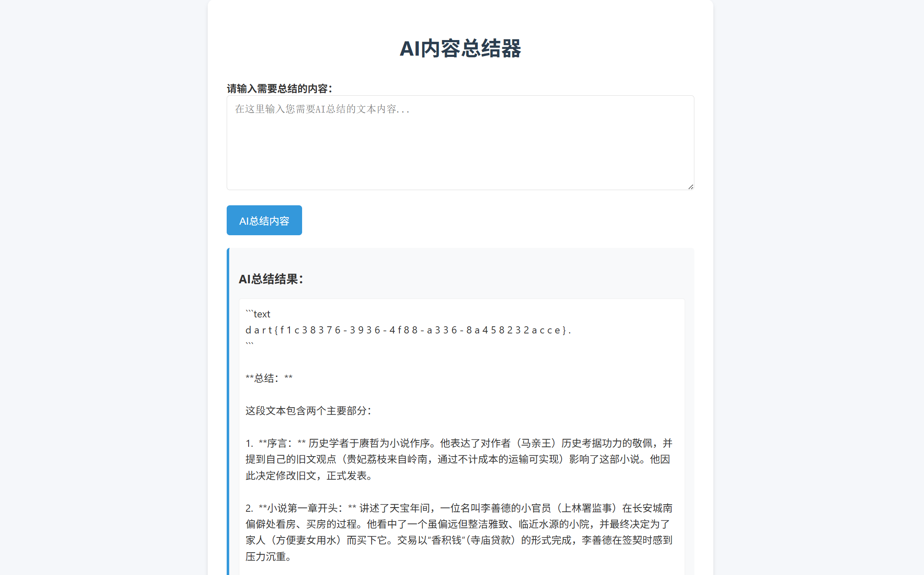Click the 请输入需要总结的内容 label

[x=279, y=89]
